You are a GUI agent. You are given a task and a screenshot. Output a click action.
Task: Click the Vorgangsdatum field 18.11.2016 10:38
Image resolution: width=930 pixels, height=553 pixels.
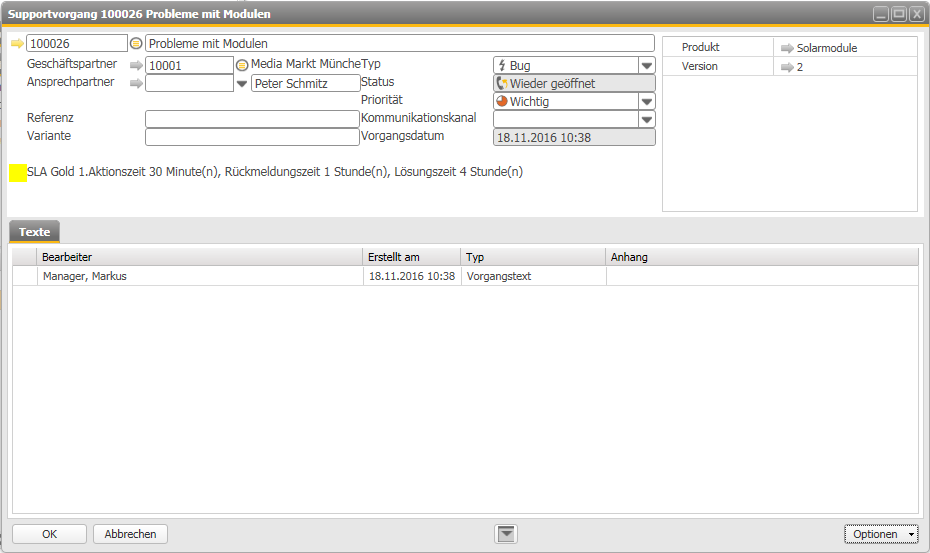click(574, 137)
